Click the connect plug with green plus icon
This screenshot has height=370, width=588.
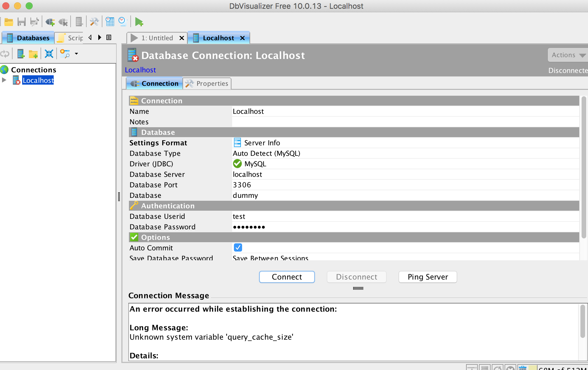(x=50, y=22)
